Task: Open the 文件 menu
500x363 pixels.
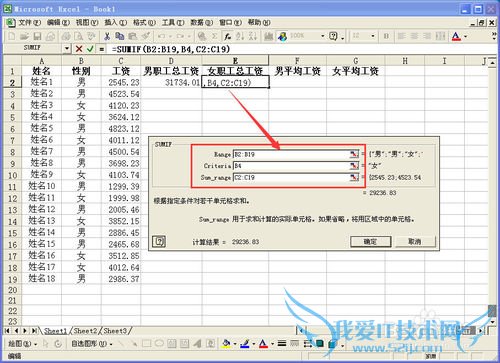Action: click(29, 22)
